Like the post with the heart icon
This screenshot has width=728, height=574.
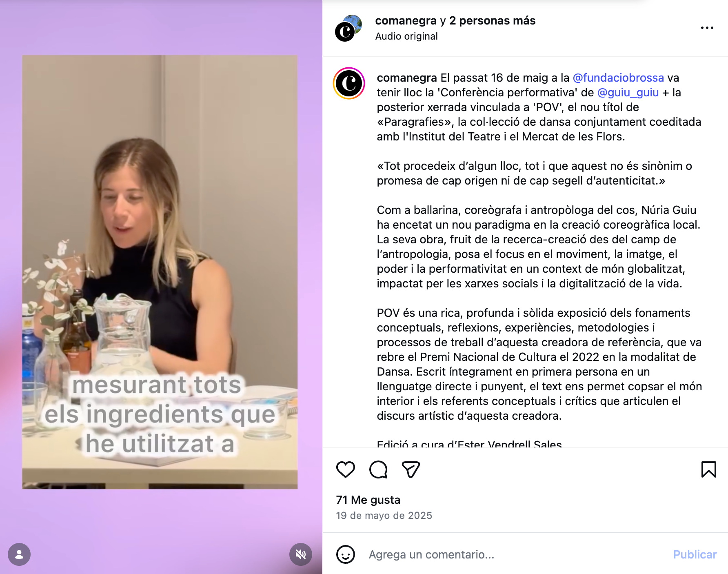pos(345,469)
